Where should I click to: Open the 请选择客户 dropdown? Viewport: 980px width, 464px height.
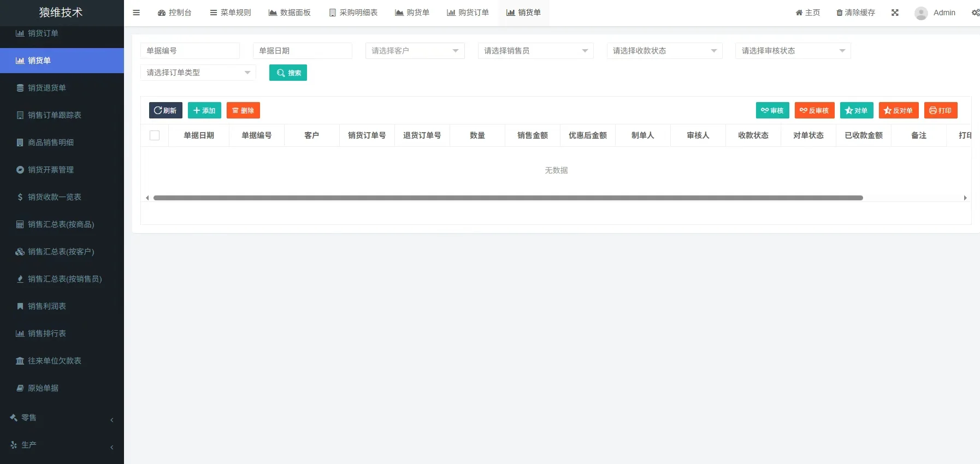tap(415, 51)
